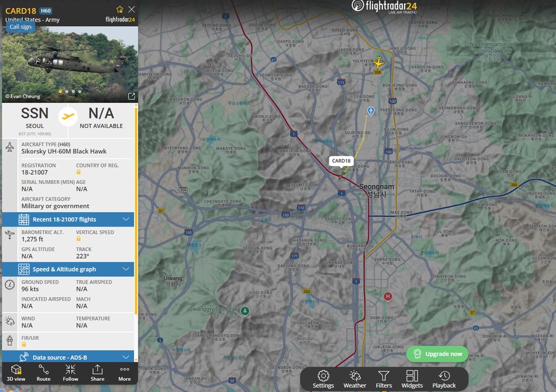Expand Recent 18-21007 flights section
Viewport: 556px width, 392px height.
(68, 219)
